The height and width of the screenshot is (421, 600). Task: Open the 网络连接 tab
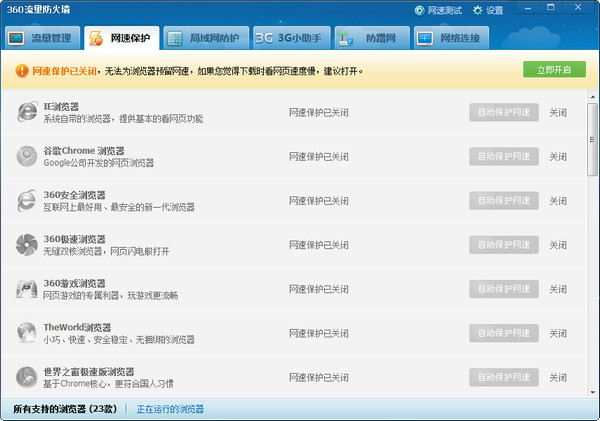pos(451,38)
